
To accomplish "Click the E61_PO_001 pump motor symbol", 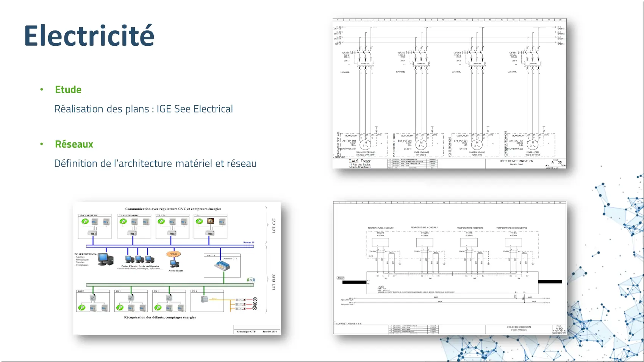I will 421,144.
